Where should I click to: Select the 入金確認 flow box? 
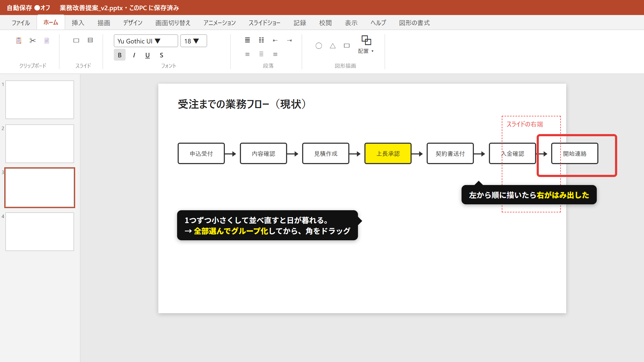point(513,153)
